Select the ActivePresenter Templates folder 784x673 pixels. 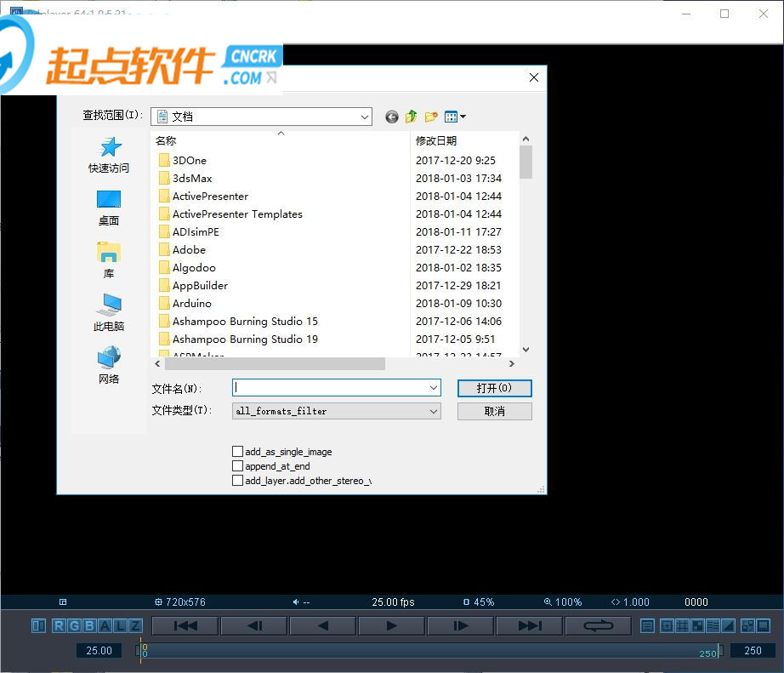pyautogui.click(x=230, y=214)
